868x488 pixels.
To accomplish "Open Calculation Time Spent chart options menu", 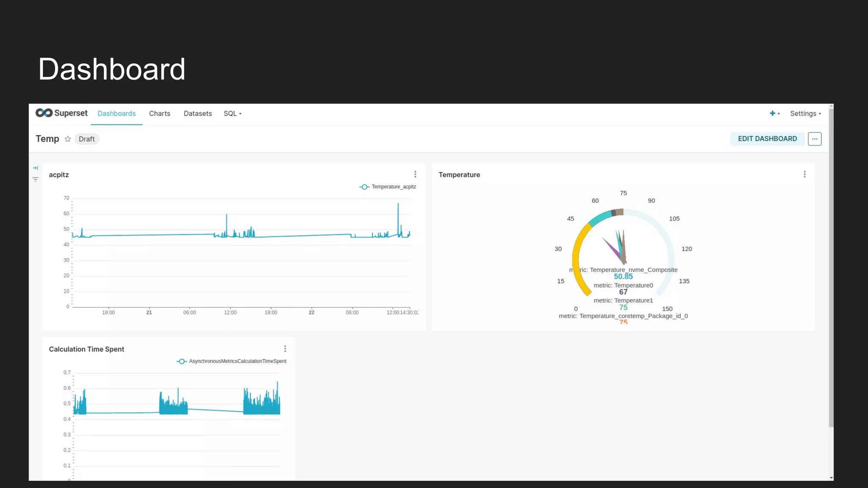I will click(285, 349).
